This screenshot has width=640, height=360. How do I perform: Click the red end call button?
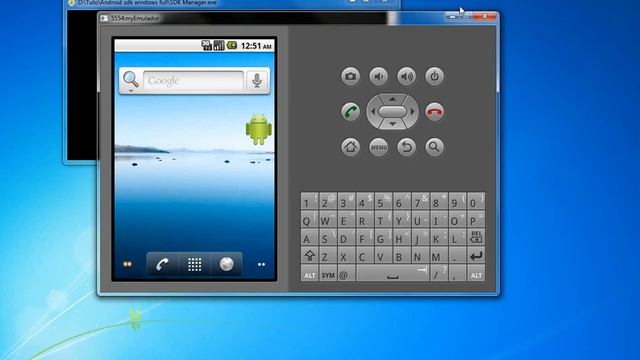pos(435,111)
